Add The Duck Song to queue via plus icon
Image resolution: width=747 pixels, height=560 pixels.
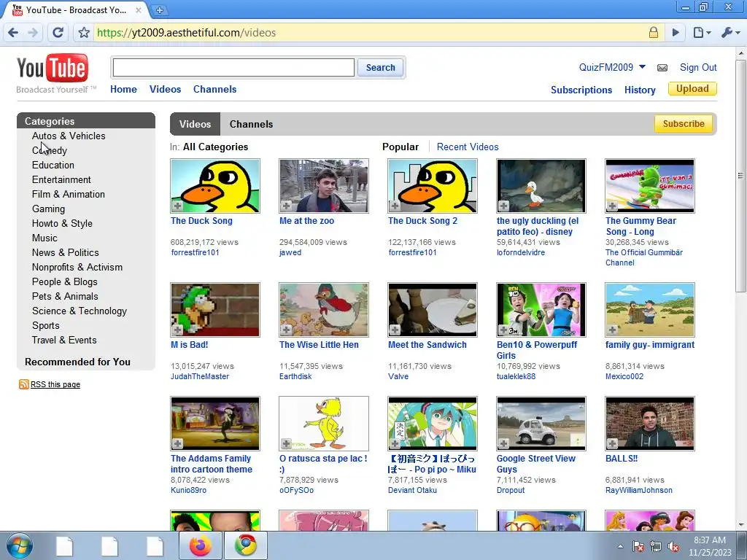point(177,206)
